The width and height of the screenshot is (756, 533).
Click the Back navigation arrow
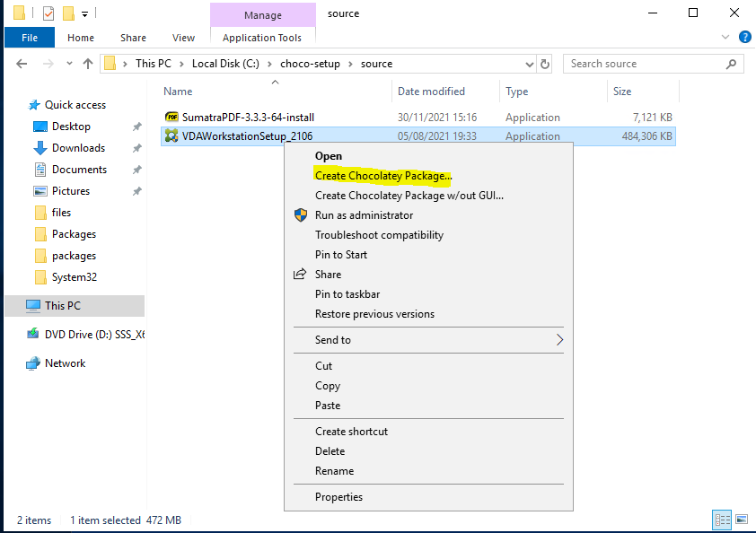click(x=22, y=64)
